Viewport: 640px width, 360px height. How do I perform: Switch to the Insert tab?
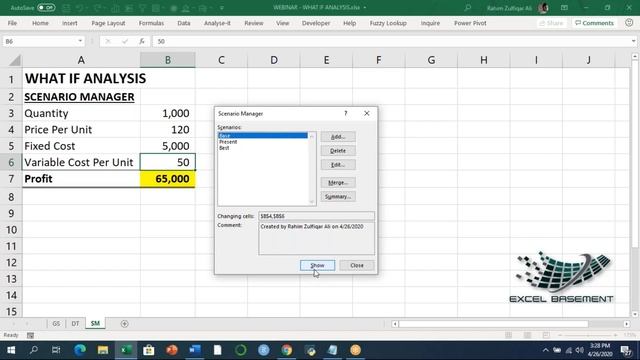(x=70, y=23)
